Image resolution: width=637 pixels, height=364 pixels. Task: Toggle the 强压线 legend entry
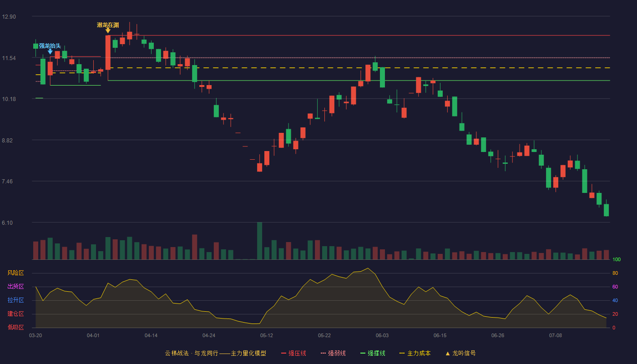293,353
